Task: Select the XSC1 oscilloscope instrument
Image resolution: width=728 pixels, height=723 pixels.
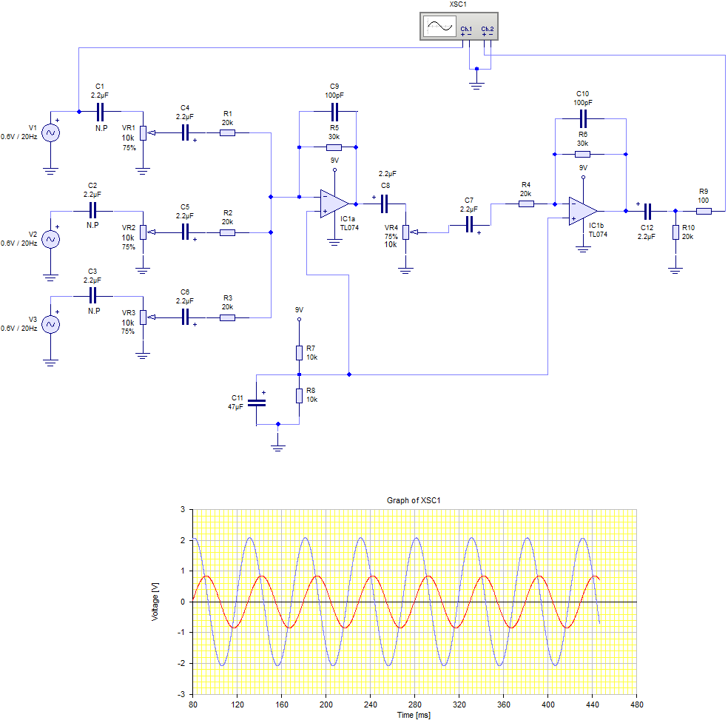Action: [x=459, y=27]
